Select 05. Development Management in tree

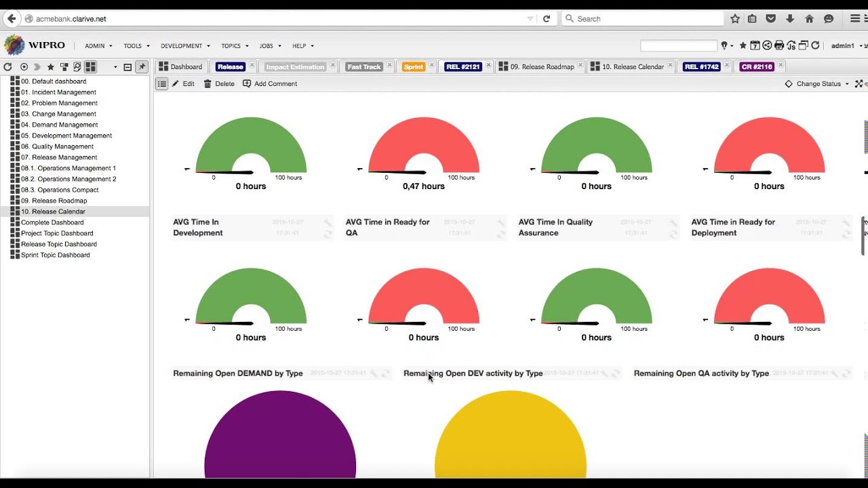[66, 136]
